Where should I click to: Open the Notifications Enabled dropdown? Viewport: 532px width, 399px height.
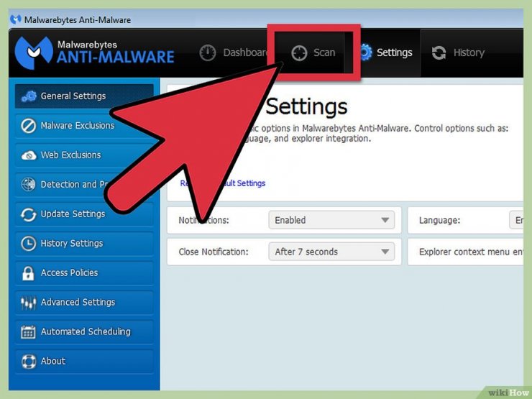click(x=331, y=220)
